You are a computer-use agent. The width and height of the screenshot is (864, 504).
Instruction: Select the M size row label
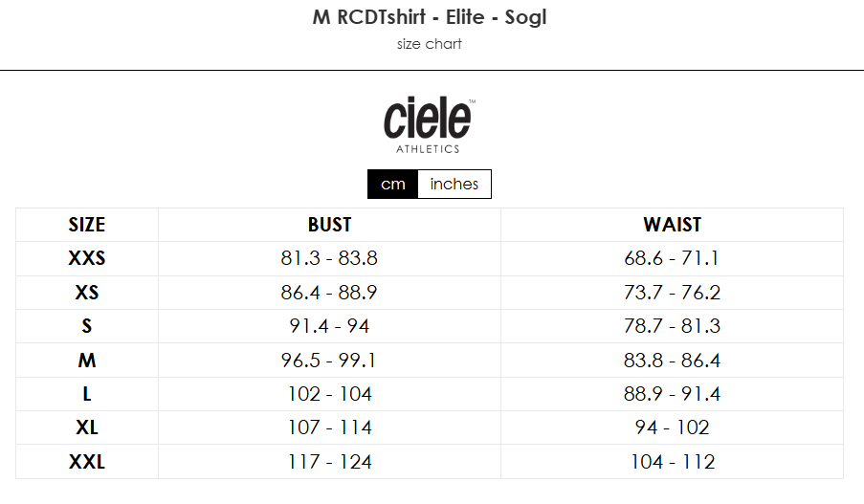(x=87, y=361)
